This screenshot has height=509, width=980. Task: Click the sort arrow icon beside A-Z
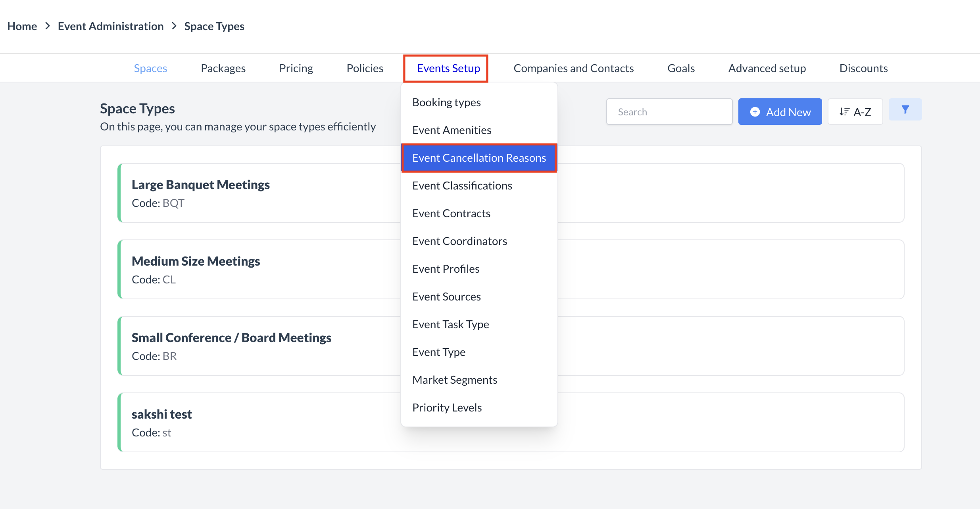click(844, 112)
